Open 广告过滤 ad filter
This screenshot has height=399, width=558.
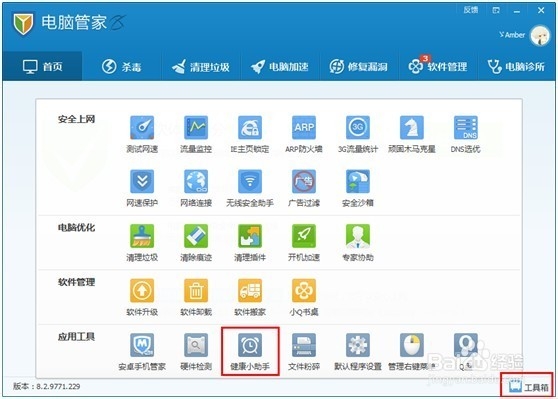pos(304,189)
